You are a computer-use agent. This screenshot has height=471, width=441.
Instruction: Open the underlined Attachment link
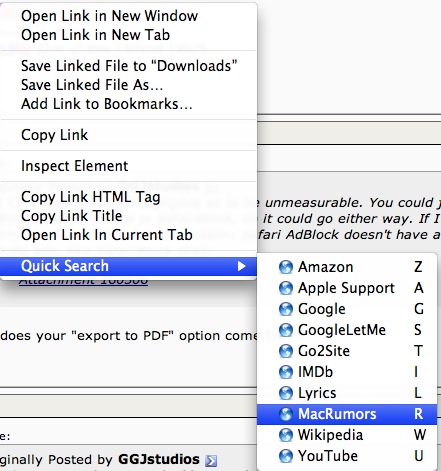[83, 281]
